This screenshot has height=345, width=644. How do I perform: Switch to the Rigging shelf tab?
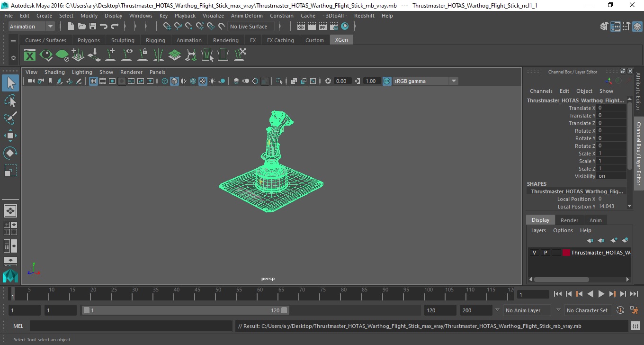[x=155, y=40]
